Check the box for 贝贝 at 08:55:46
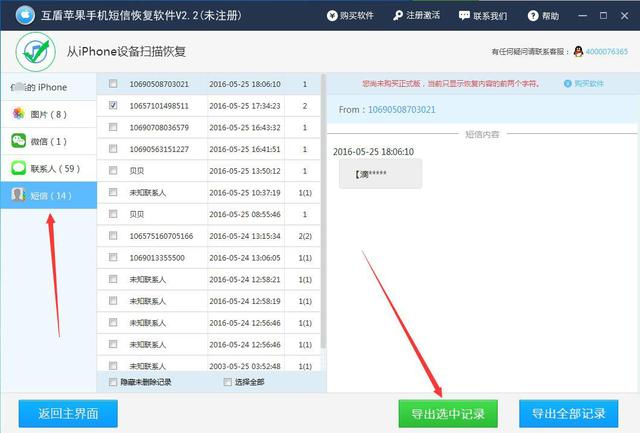The height and width of the screenshot is (433, 640). click(113, 214)
